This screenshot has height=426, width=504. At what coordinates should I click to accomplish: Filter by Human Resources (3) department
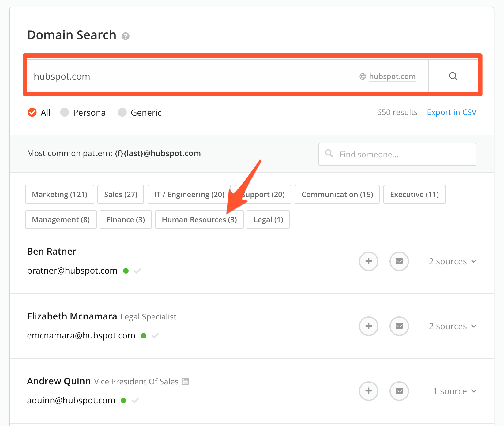(199, 219)
